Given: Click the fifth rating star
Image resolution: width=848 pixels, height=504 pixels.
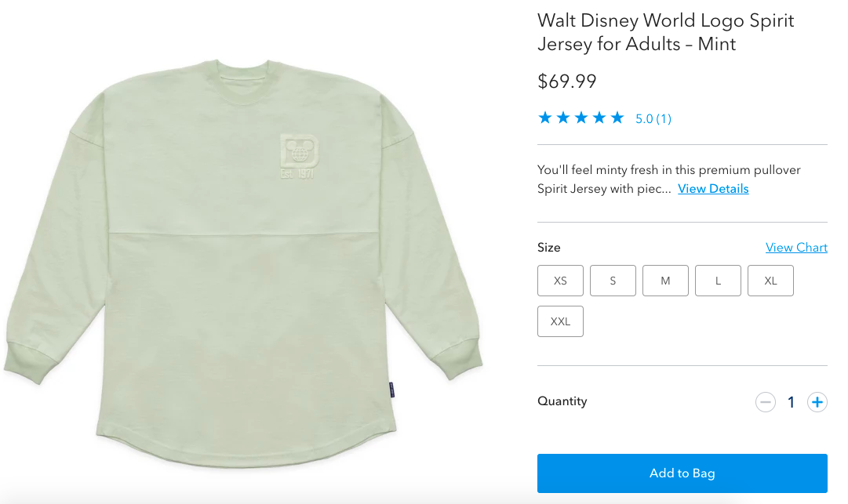Looking at the screenshot, I should click(x=617, y=118).
